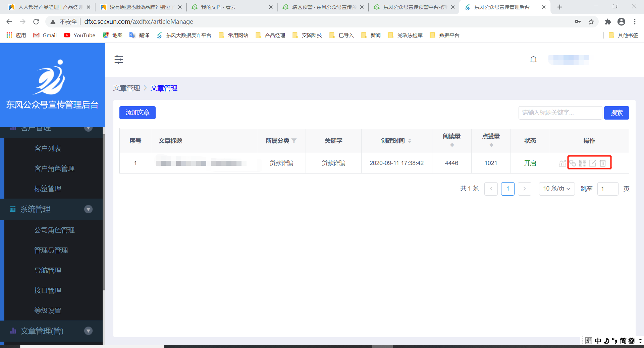This screenshot has height=348, width=644.
Task: Show the article's QR code icon
Action: coord(583,163)
